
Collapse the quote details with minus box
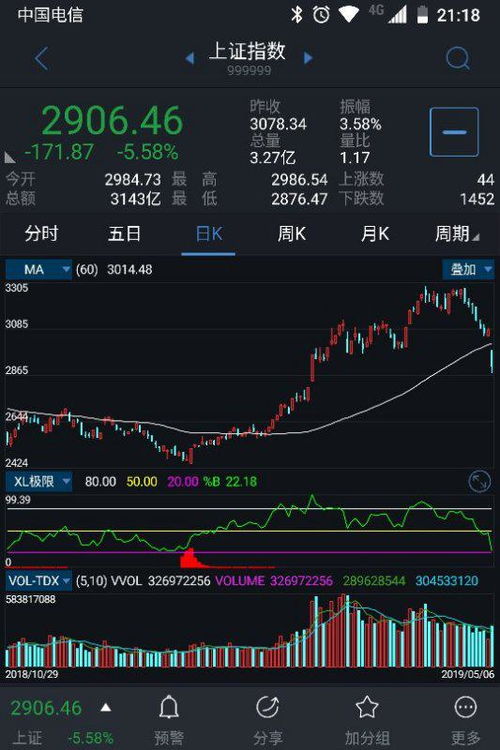tap(454, 132)
